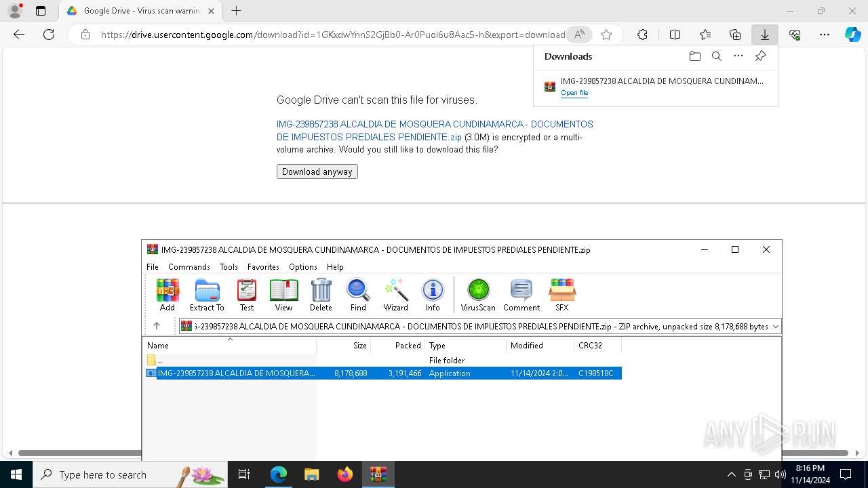View site information lock icon
Screen dimensions: 868x488
85,35
